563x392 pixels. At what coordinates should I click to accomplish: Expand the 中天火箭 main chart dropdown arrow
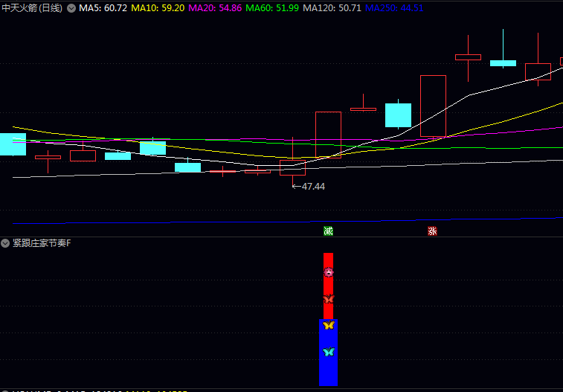point(71,8)
